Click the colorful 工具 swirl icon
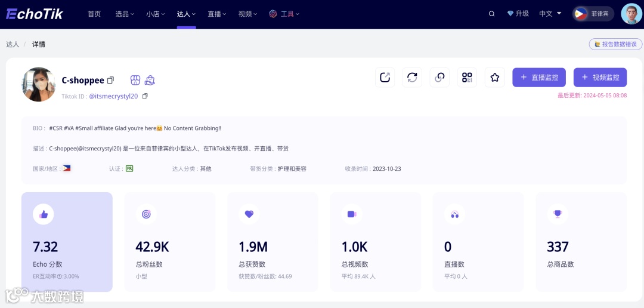The image size is (644, 308). [x=273, y=14]
